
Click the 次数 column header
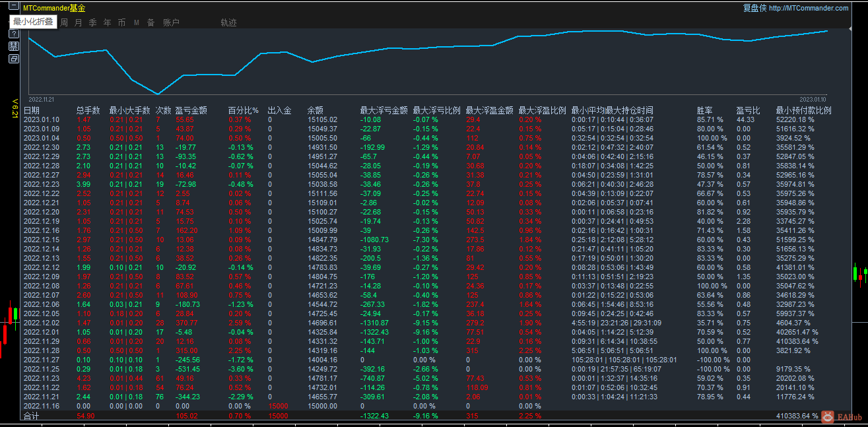(x=163, y=110)
